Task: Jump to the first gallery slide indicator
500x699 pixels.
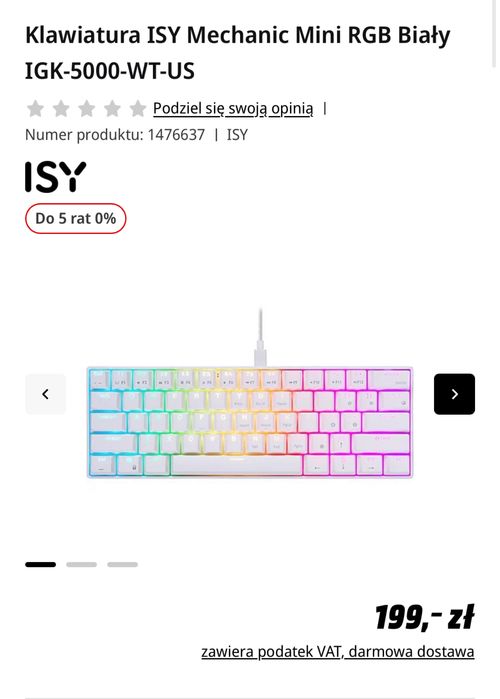Action: click(x=41, y=564)
